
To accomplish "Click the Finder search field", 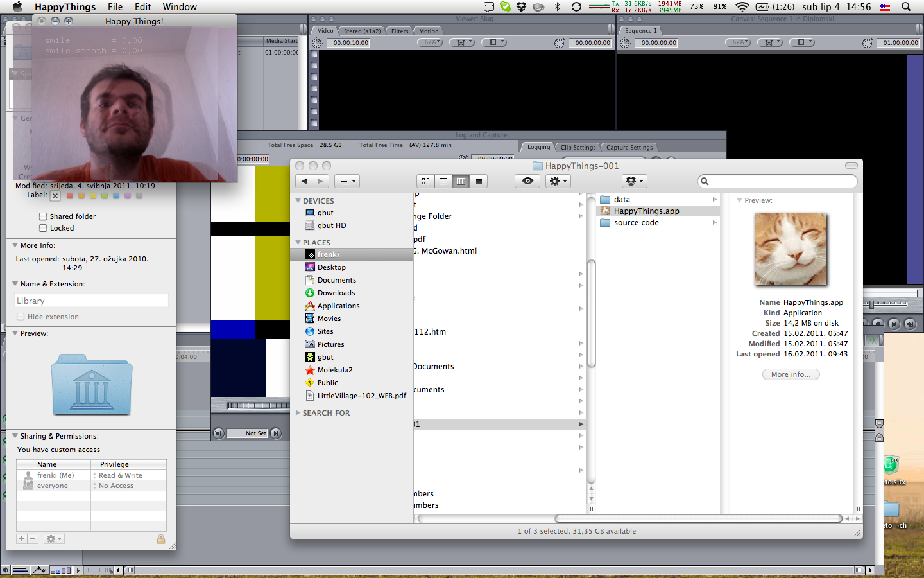I will (x=778, y=181).
